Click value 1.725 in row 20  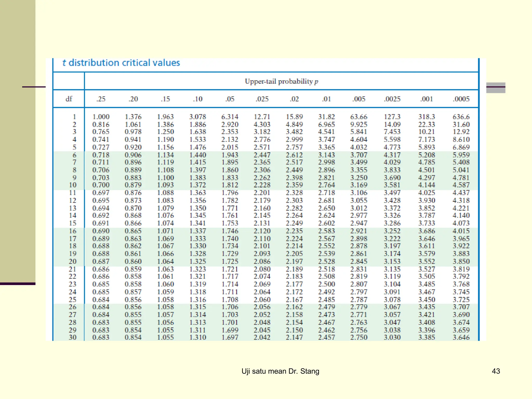pyautogui.click(x=230, y=261)
